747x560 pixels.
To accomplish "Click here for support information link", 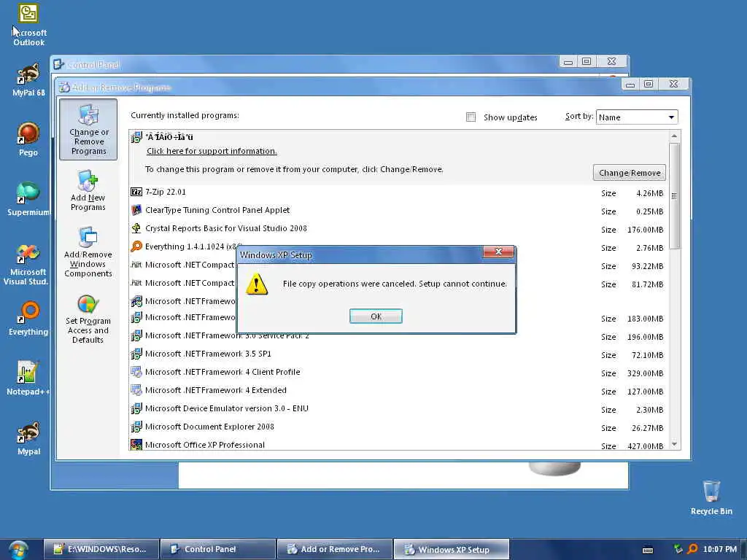I will pos(212,151).
